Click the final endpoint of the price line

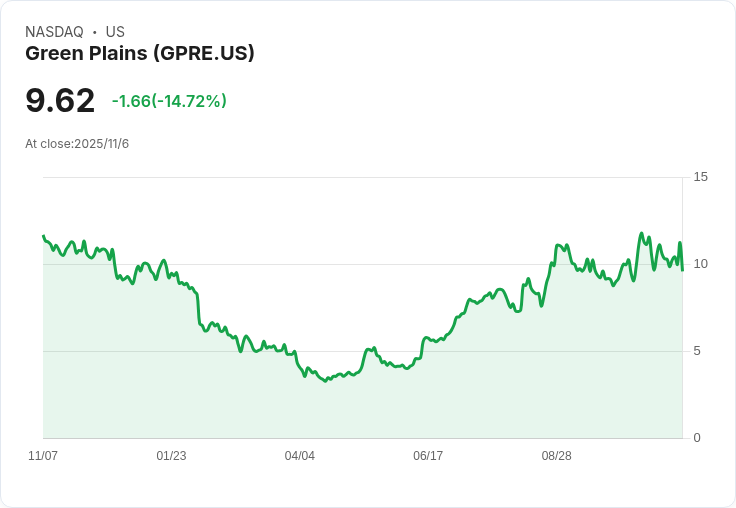click(x=682, y=270)
